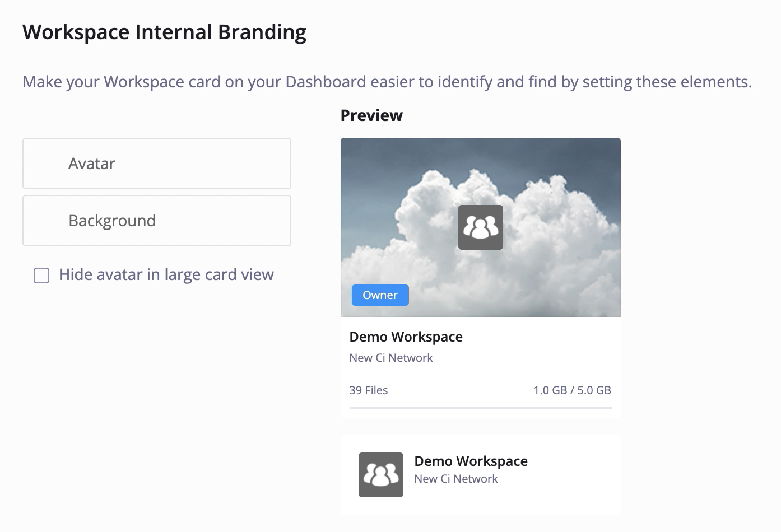The image size is (781, 532).
Task: Click New Ci Network in the small card
Action: pyautogui.click(x=456, y=479)
